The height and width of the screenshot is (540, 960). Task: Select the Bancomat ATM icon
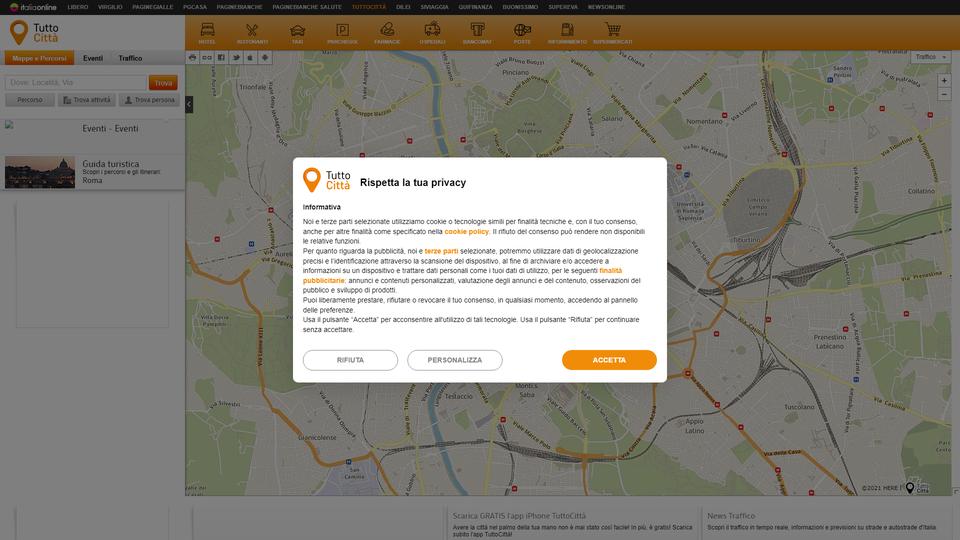click(477, 32)
